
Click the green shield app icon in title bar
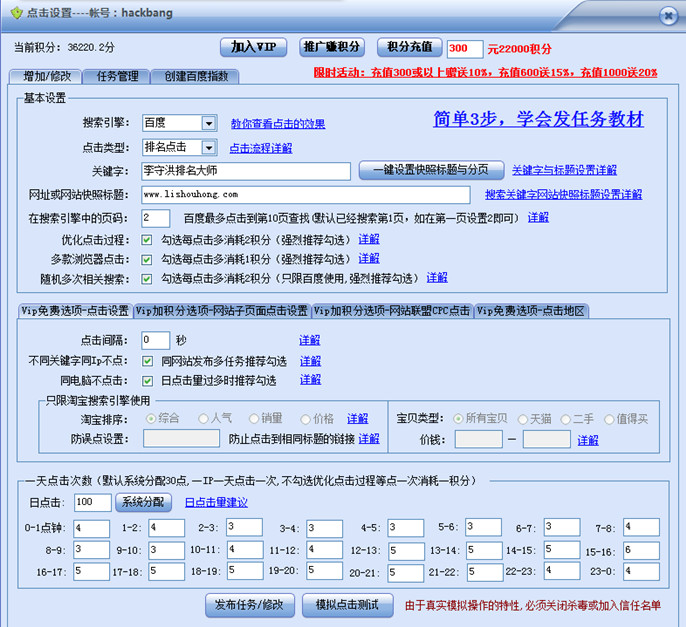tap(15, 13)
